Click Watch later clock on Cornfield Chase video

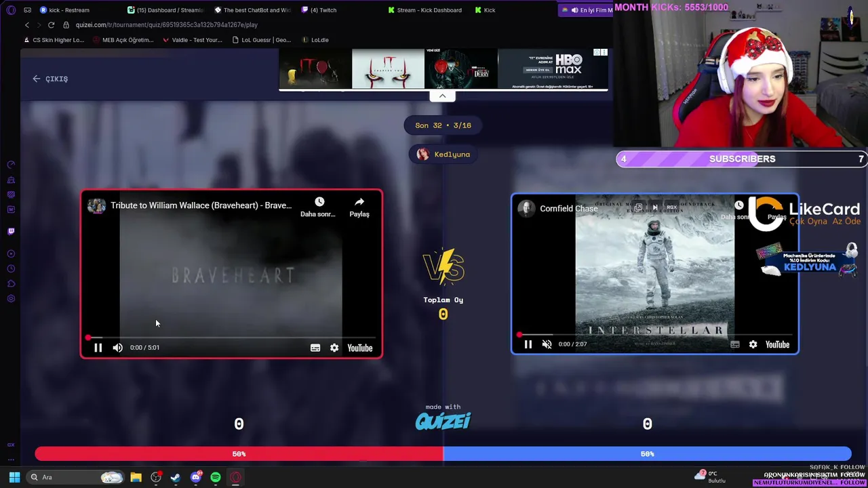click(x=738, y=205)
